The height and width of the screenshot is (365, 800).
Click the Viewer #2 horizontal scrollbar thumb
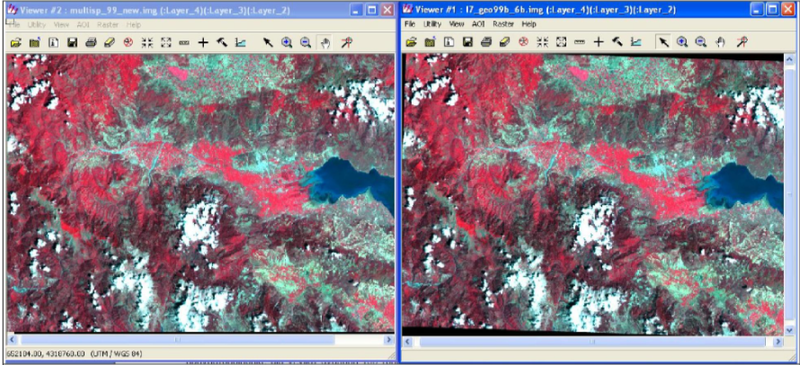[x=178, y=340]
